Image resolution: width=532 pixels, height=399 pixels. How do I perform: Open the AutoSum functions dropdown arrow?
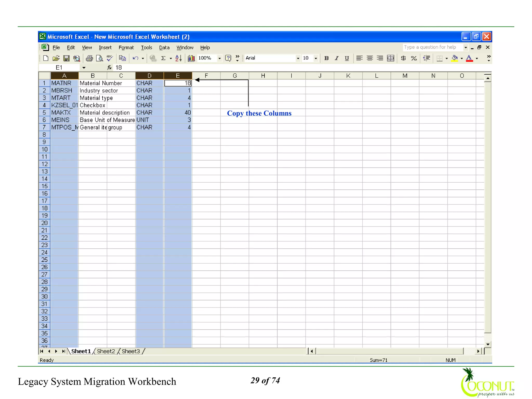tap(171, 58)
